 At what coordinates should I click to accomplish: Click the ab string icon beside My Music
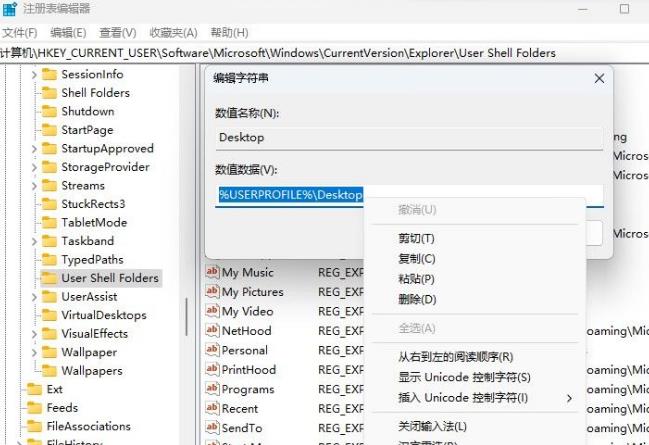(x=212, y=272)
